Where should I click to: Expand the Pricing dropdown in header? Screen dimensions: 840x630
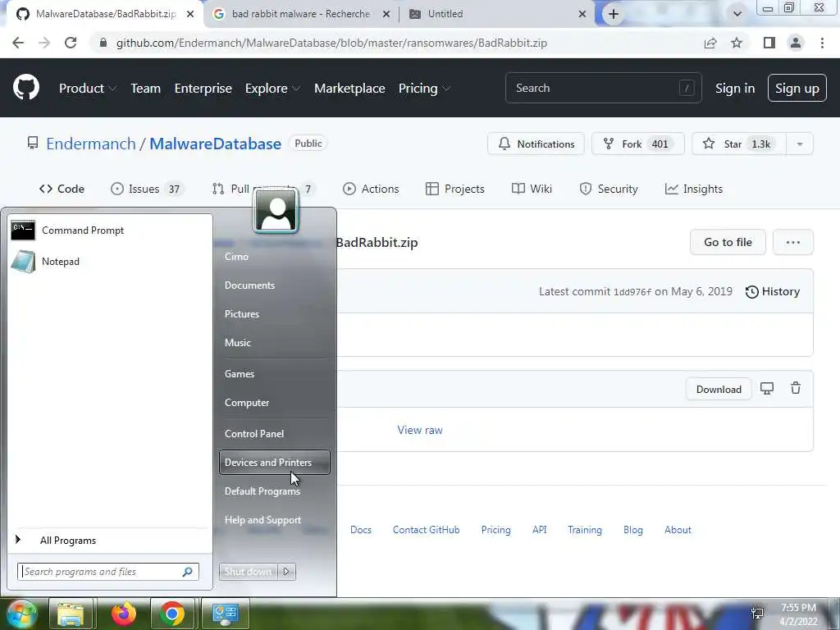tap(424, 88)
